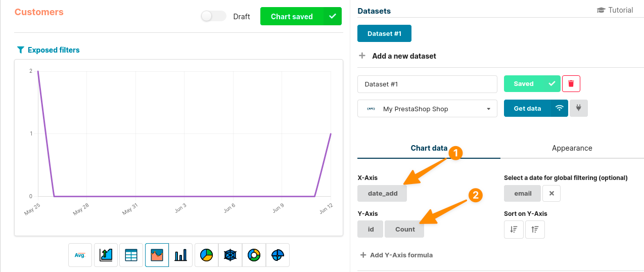Viewport: 644px width, 272px height.
Task: Select the polar area chart icon
Action: click(x=278, y=255)
